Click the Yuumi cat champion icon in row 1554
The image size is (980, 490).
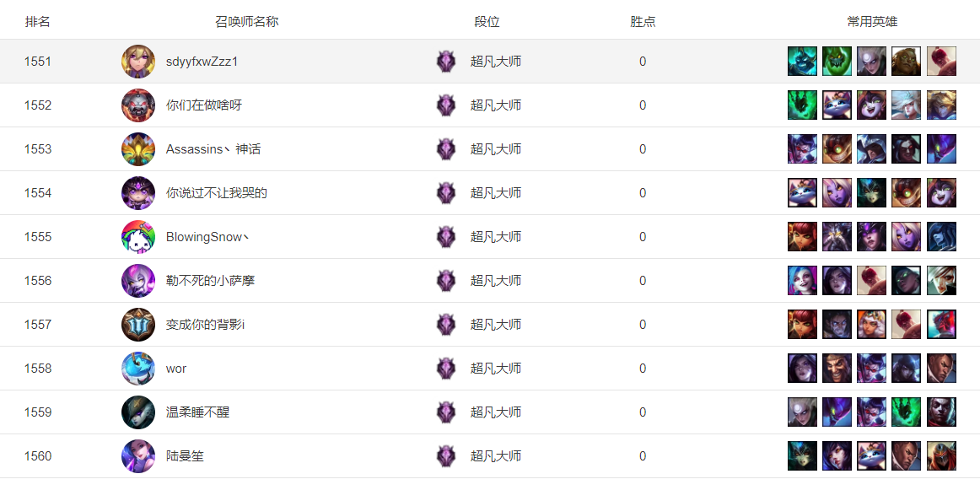[x=803, y=192]
